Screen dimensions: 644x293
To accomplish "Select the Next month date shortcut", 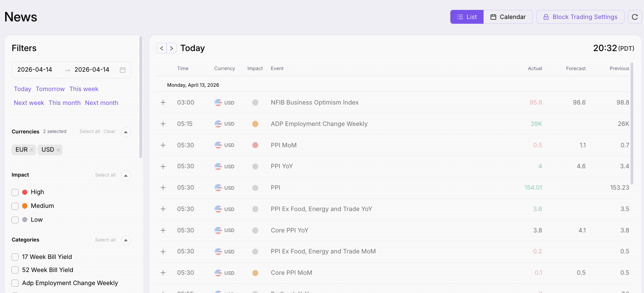I will [102, 103].
